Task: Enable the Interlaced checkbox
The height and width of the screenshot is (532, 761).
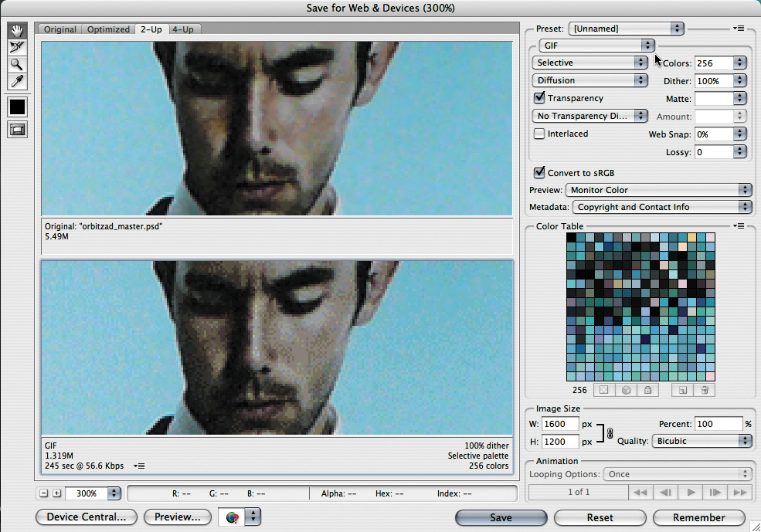Action: (x=539, y=134)
